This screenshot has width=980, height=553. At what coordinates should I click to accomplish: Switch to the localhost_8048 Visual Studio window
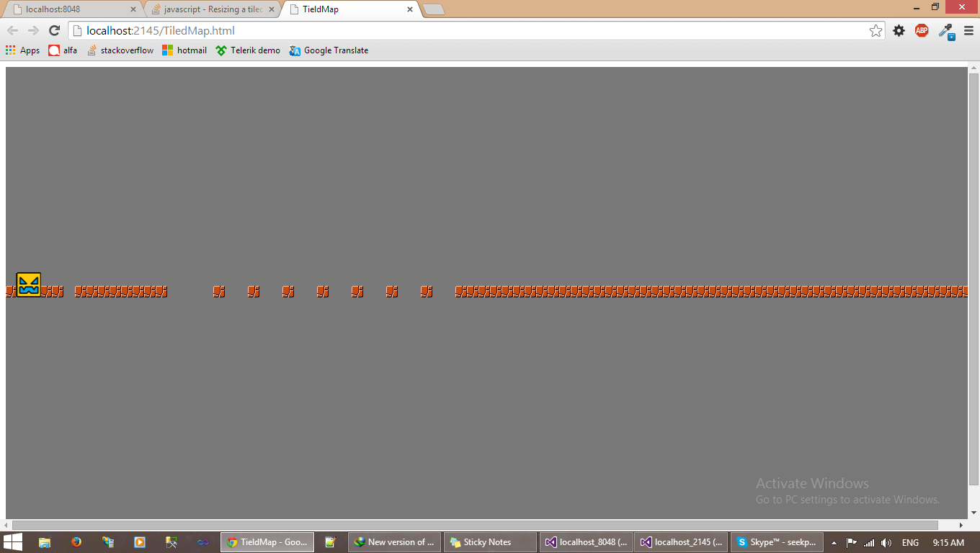586,542
